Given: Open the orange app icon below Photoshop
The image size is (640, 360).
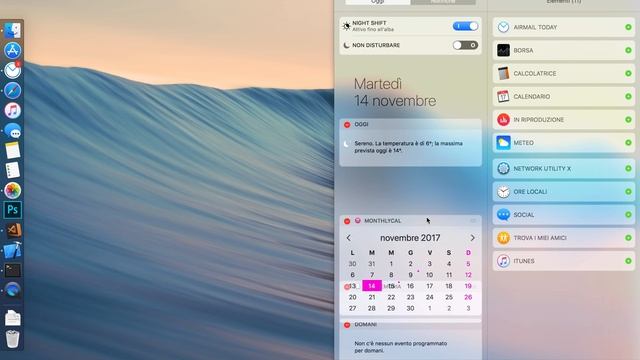Looking at the screenshot, I should pos(13,230).
